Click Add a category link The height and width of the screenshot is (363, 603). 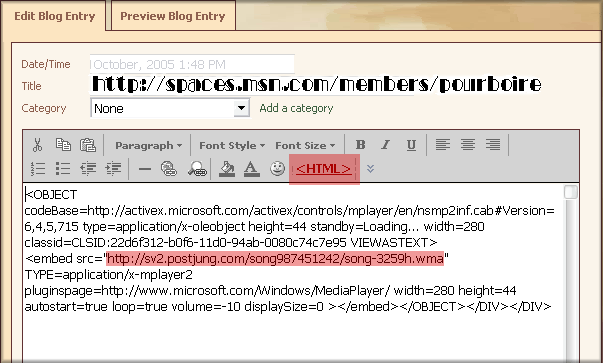[x=296, y=108]
